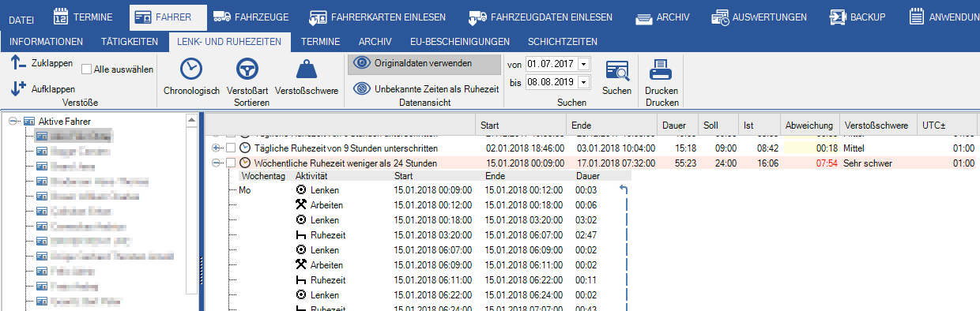Screen dimensions: 980x311
Task: Tick the Alle auswählen checkbox
Action: pyautogui.click(x=87, y=69)
